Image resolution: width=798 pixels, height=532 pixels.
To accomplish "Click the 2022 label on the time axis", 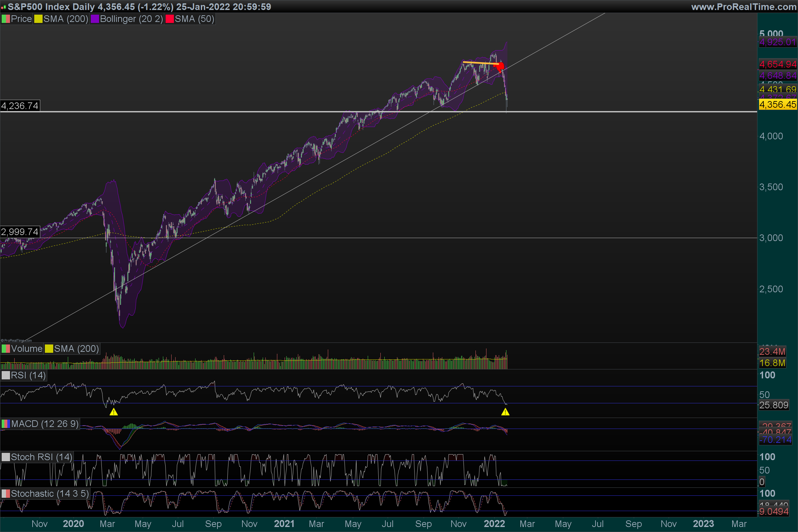I will pyautogui.click(x=494, y=523).
